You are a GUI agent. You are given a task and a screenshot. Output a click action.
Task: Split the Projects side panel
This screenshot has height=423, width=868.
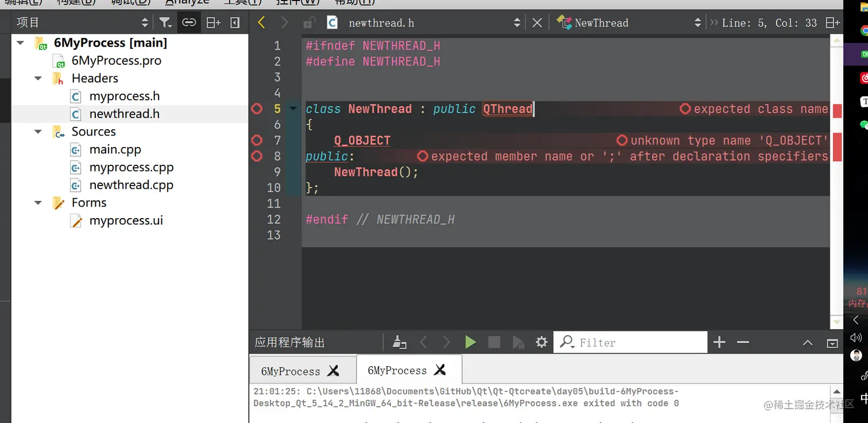pos(214,22)
